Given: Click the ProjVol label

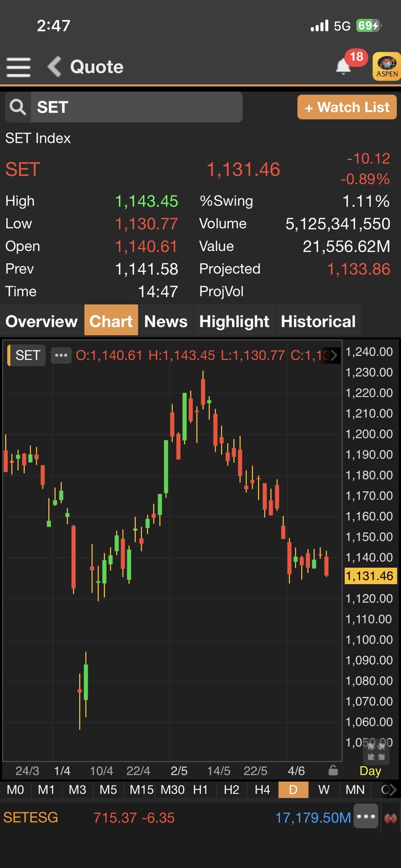Looking at the screenshot, I should tap(221, 291).
